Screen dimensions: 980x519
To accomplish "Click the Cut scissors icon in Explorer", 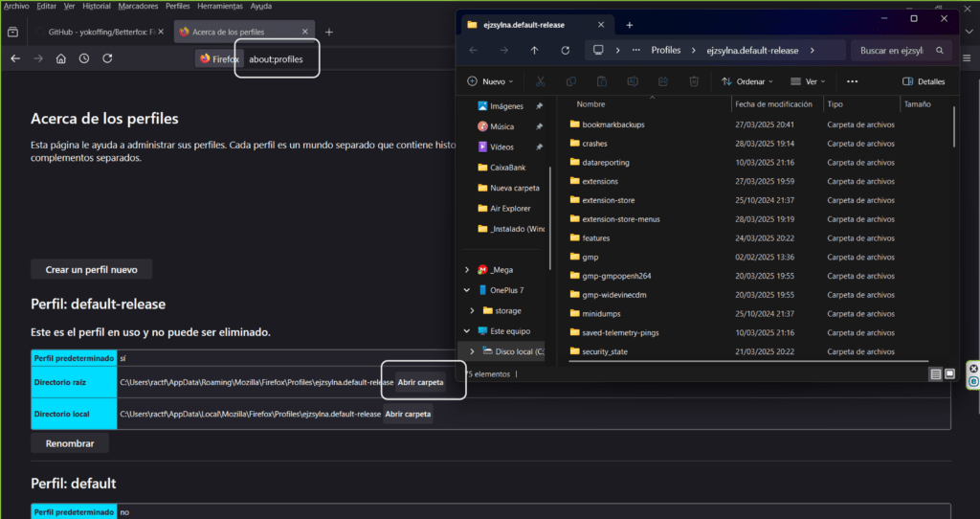I will [x=541, y=81].
